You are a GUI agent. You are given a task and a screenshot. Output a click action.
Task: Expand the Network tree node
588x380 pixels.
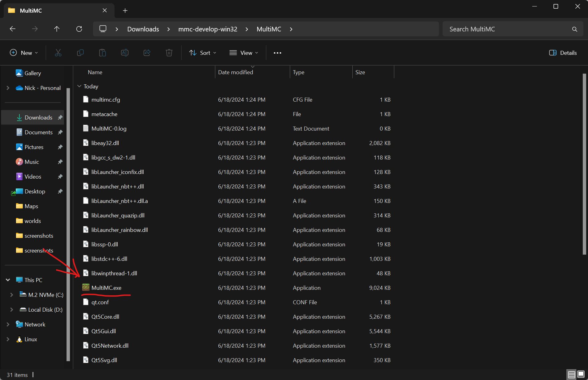[x=8, y=324]
